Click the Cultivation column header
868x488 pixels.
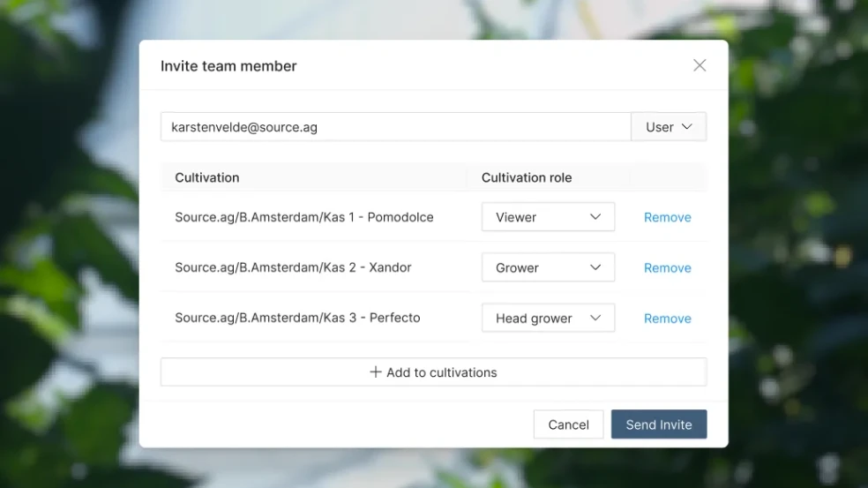pyautogui.click(x=207, y=177)
